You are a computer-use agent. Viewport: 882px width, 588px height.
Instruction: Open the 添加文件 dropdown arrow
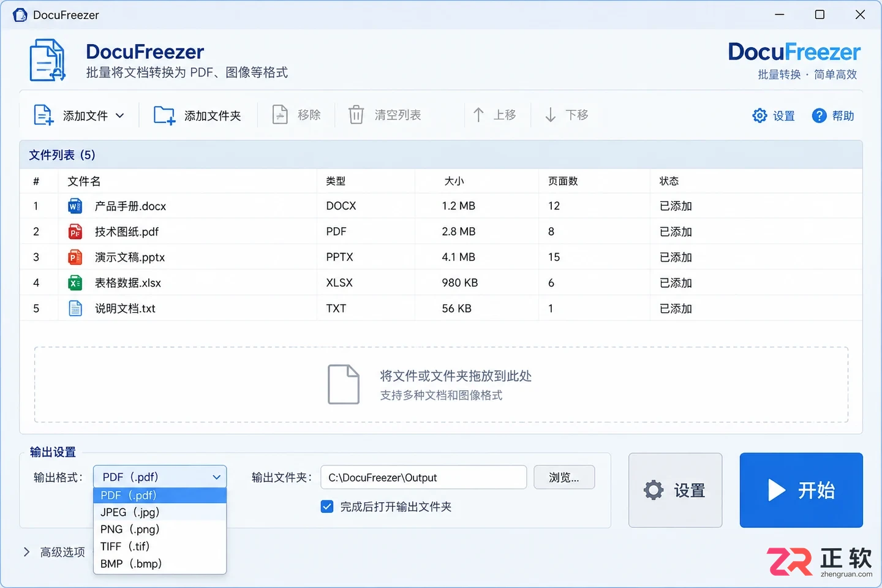(120, 115)
